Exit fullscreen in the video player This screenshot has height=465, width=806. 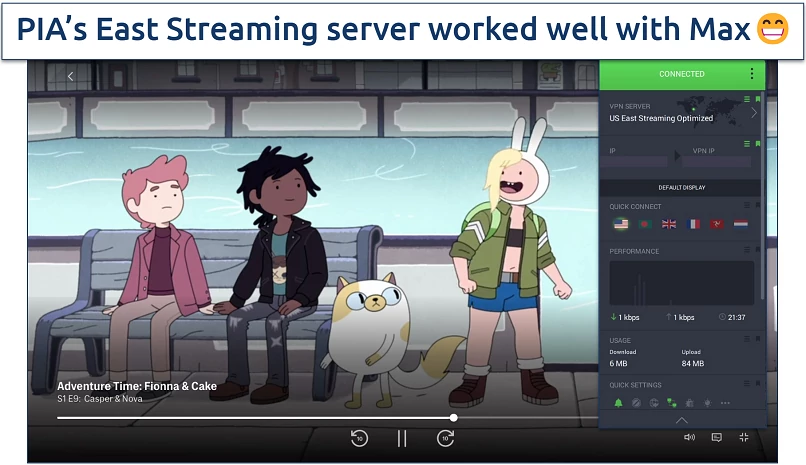[x=744, y=437]
